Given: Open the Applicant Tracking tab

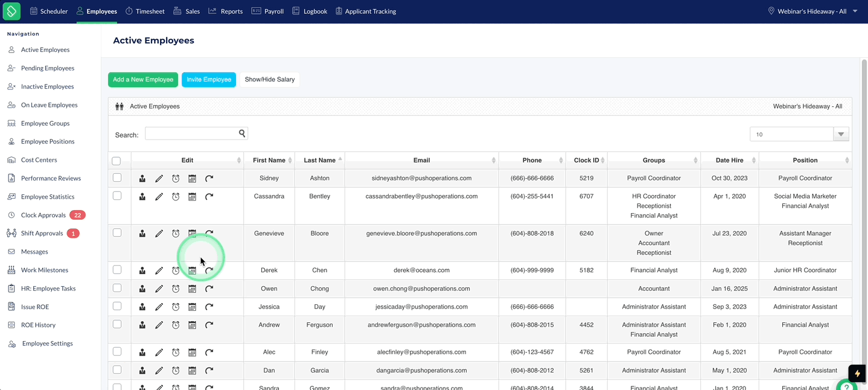Looking at the screenshot, I should pos(366,11).
